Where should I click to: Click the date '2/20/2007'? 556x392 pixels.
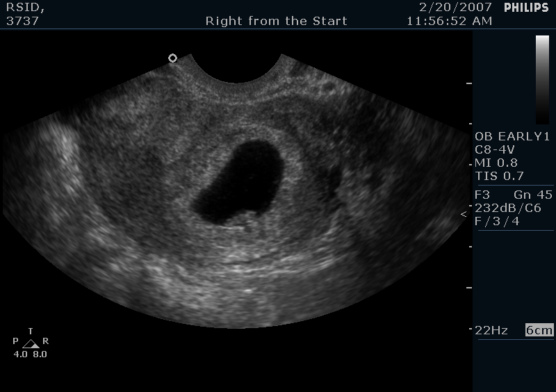pyautogui.click(x=456, y=7)
